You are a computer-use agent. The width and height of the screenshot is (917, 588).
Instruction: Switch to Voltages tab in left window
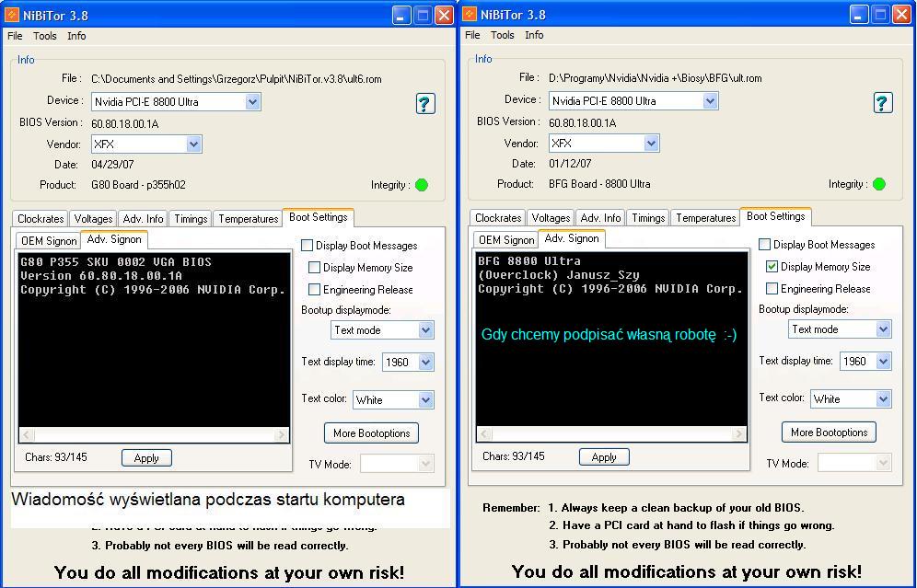93,219
